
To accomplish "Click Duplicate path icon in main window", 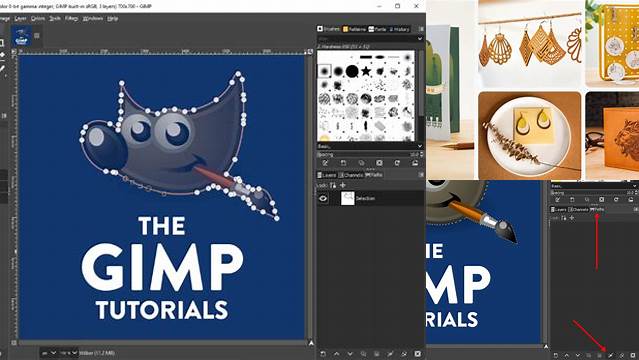I will point(363,354).
